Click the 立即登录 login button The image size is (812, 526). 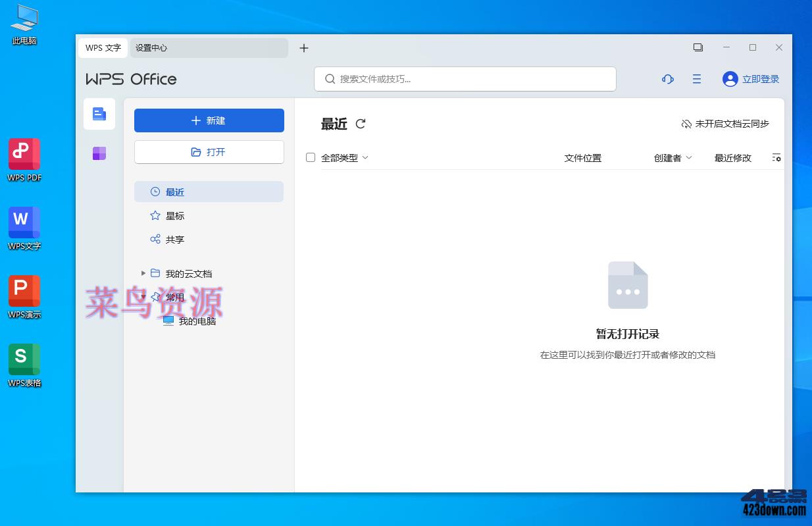[x=751, y=79]
